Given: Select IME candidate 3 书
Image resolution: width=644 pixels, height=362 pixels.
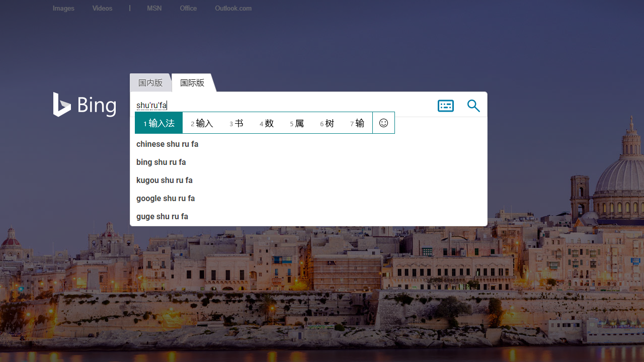Looking at the screenshot, I should click(236, 123).
